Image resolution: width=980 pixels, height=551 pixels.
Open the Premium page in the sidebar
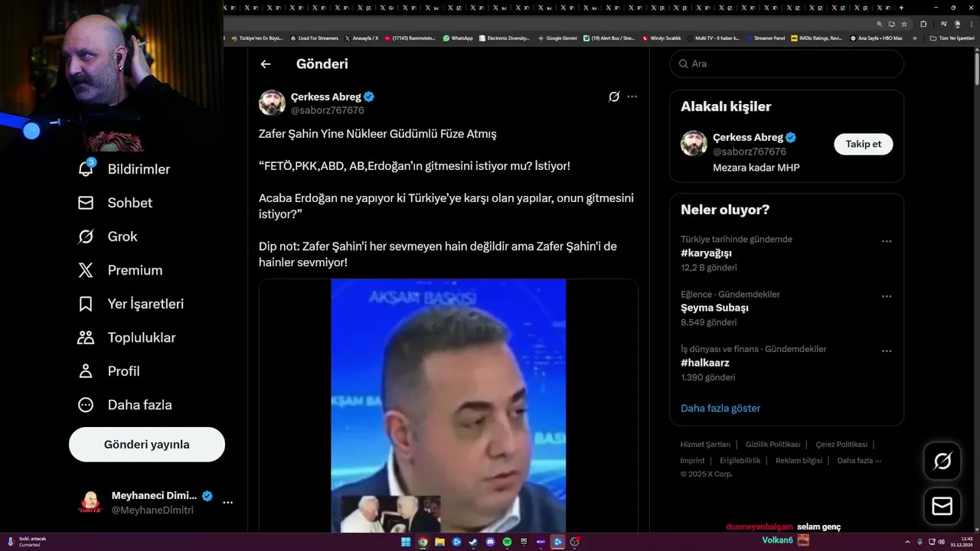(x=120, y=270)
